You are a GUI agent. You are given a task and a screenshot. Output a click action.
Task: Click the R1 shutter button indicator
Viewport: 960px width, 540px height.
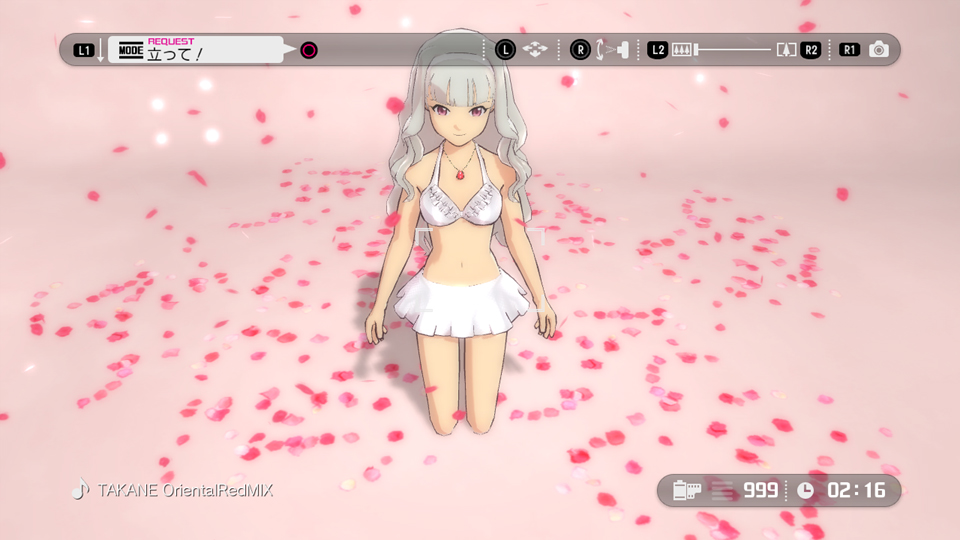[849, 50]
